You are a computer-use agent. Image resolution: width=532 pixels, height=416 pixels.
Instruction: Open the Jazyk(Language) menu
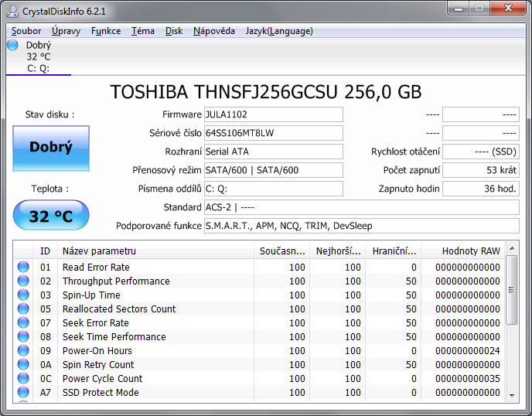278,31
